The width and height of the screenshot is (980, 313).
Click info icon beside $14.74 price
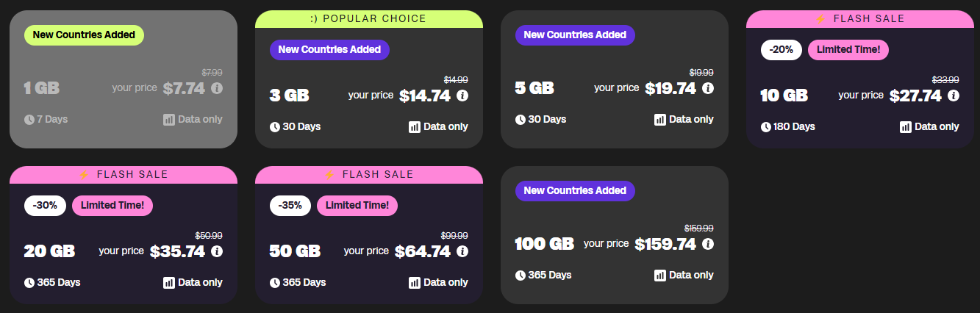(x=462, y=96)
